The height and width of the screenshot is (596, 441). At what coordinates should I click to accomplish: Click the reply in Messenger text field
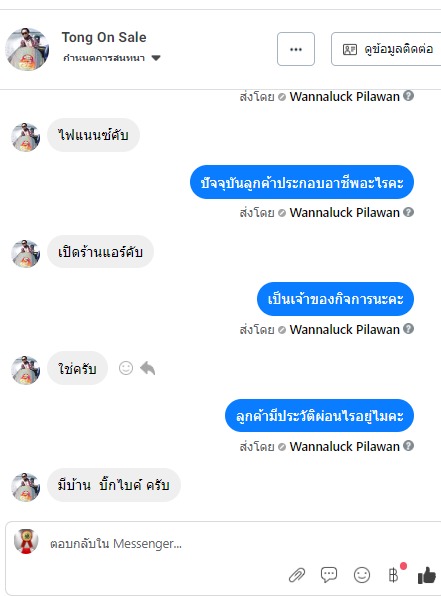tap(167, 544)
